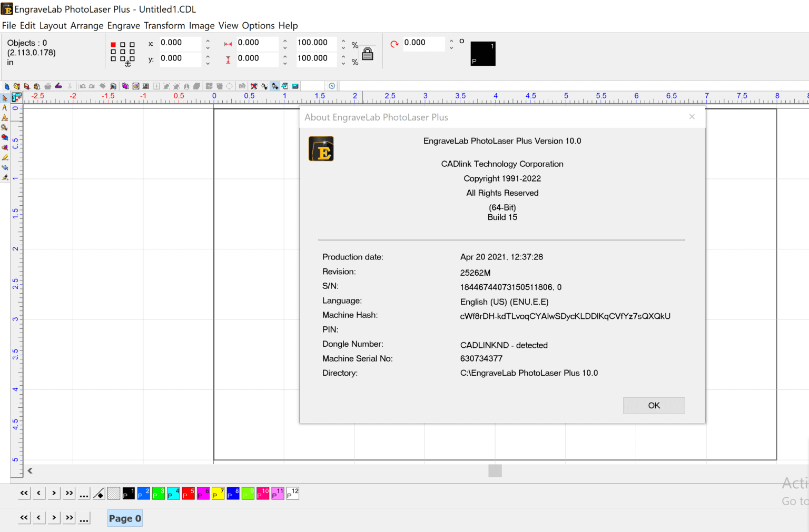Select the Page 0 tab
This screenshot has width=809, height=532.
[x=125, y=518]
